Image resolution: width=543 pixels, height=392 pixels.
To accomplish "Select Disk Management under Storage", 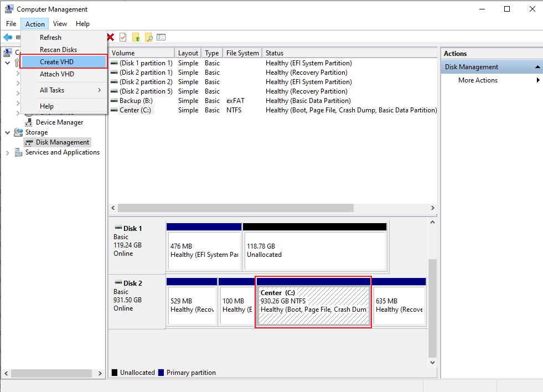I will coord(63,142).
